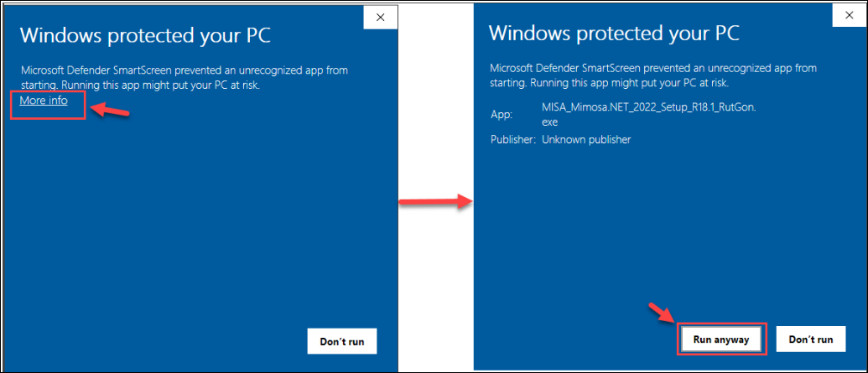Image resolution: width=868 pixels, height=373 pixels.
Task: Close the left SmartScreen dialog with X
Action: pos(380,17)
